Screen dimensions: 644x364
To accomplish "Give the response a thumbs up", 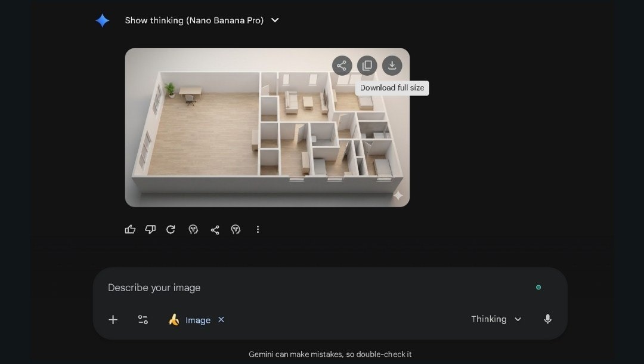I will point(130,229).
